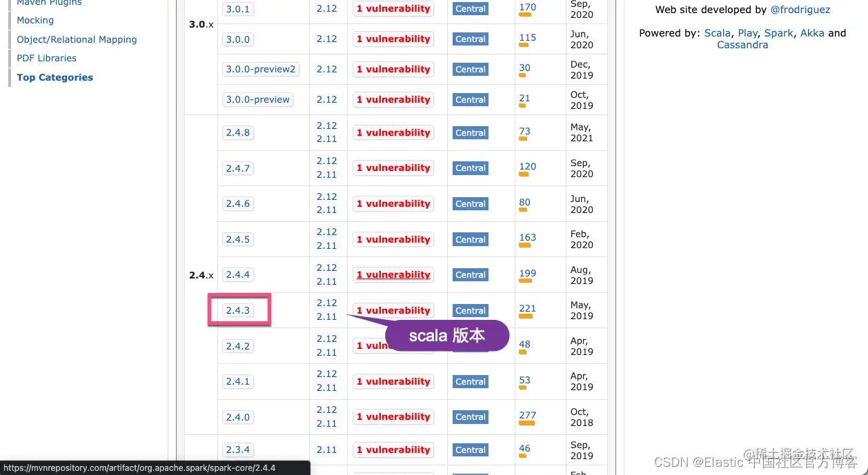Open the Mocking category in sidebar
Image resolution: width=868 pixels, height=475 pixels.
35,21
